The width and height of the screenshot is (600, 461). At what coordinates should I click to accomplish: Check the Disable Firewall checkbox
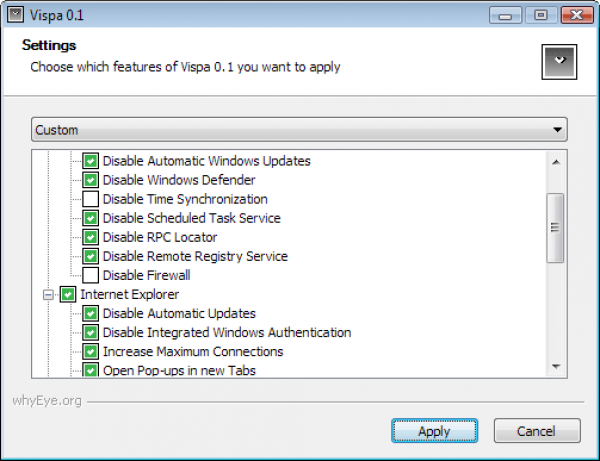click(x=90, y=275)
